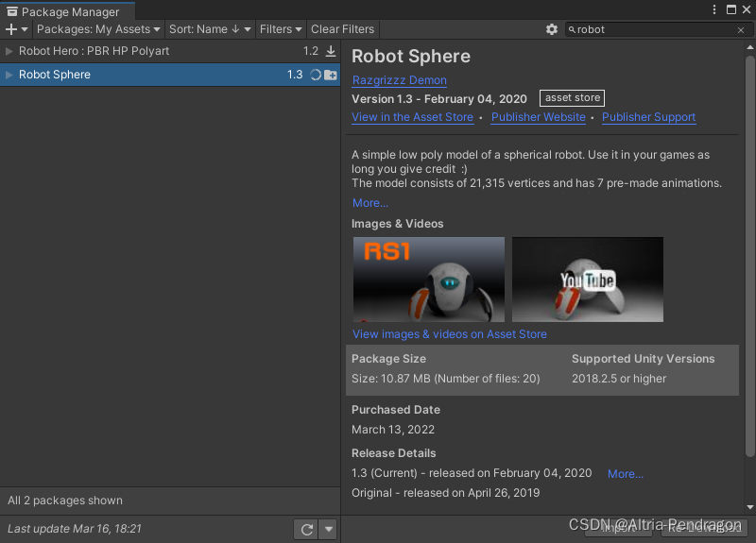756x543 pixels.
Task: Open the add-package dropdown arrow beside the plus
Action: [x=25, y=29]
